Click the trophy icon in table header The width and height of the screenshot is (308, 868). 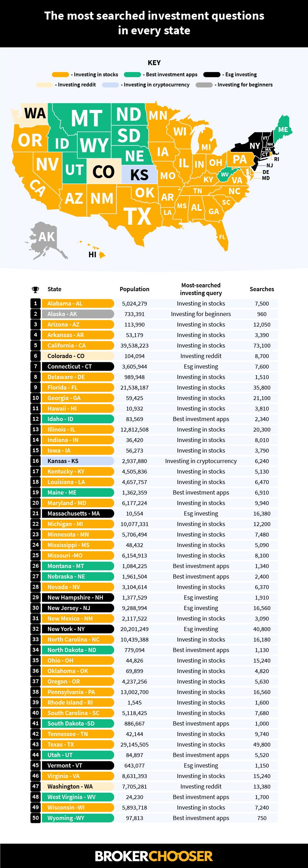[35, 289]
